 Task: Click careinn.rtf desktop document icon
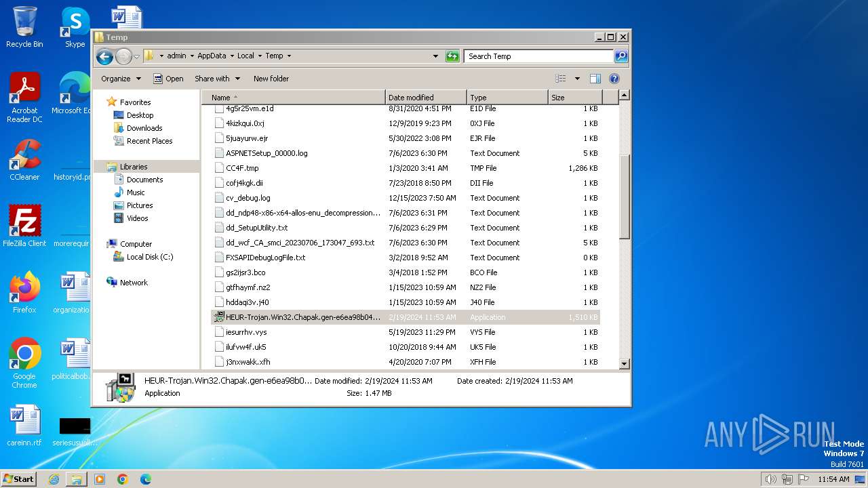(24, 426)
